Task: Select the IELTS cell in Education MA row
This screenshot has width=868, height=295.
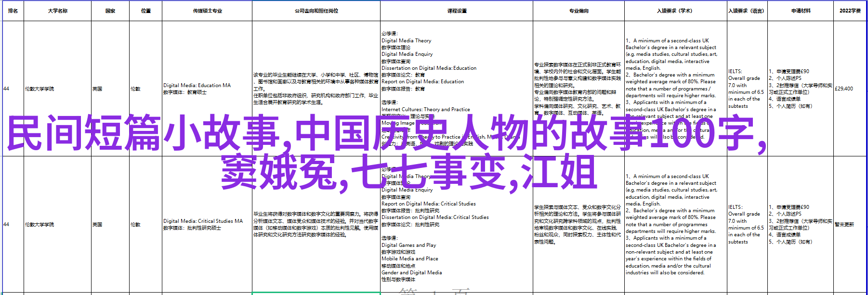Action: point(747,89)
